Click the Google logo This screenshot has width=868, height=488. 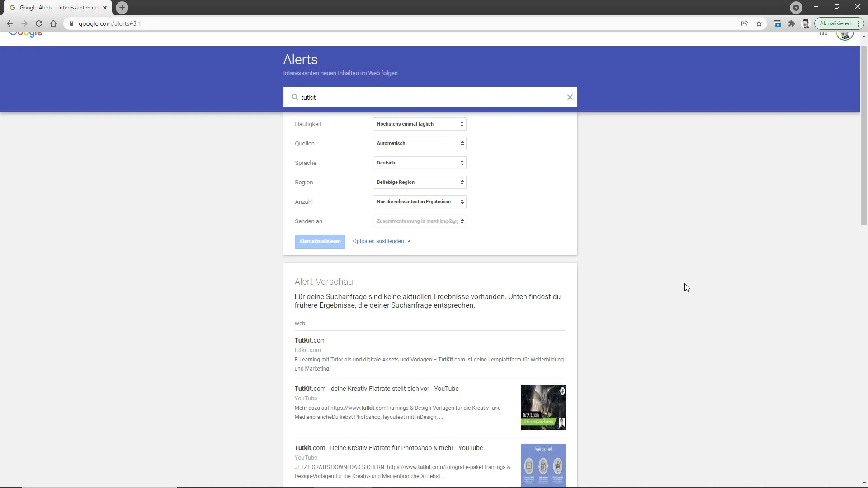pos(26,34)
